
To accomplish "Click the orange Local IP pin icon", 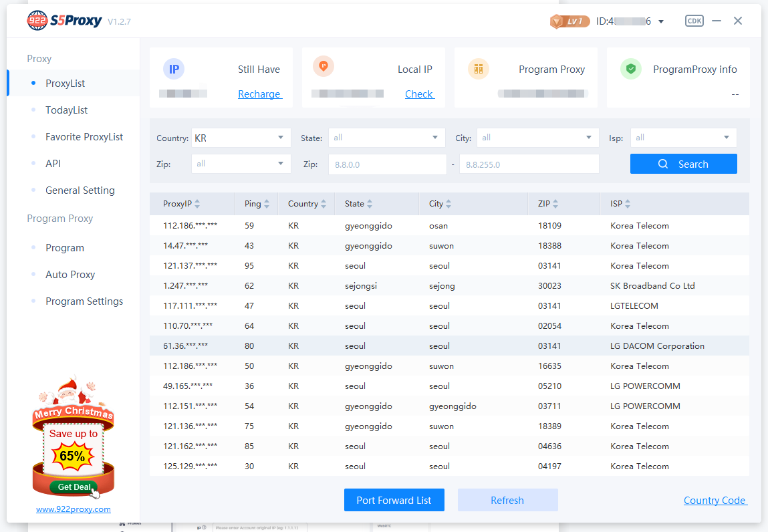I will 324,66.
